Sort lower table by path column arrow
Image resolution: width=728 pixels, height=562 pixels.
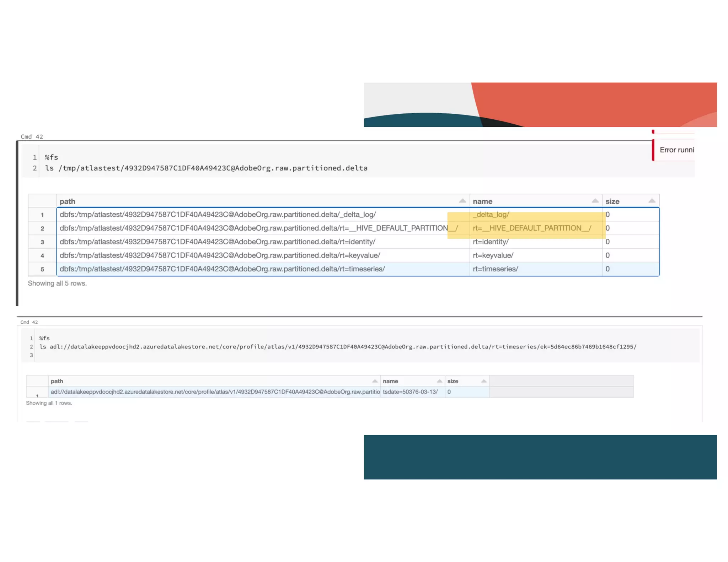click(375, 381)
